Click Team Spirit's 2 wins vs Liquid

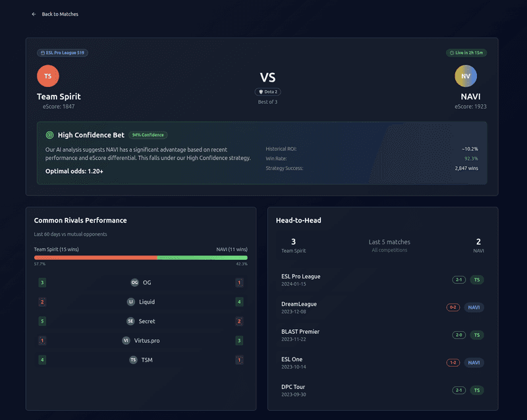(x=42, y=302)
